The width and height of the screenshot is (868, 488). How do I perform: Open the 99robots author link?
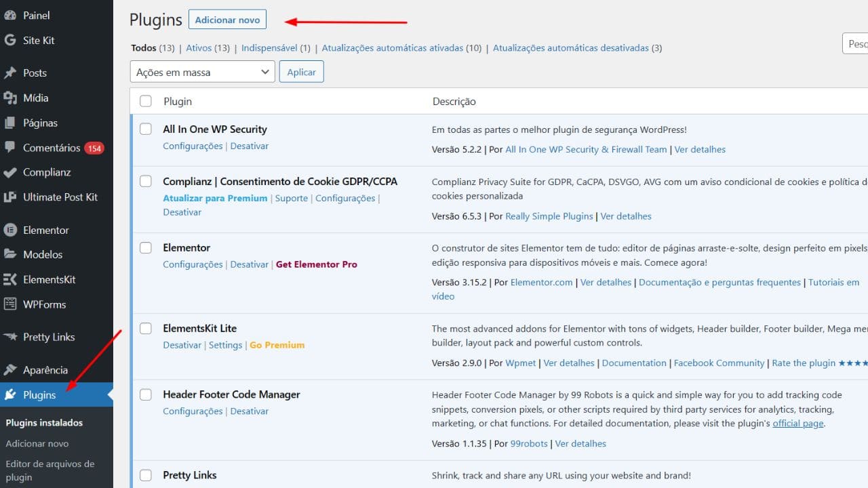click(x=529, y=443)
